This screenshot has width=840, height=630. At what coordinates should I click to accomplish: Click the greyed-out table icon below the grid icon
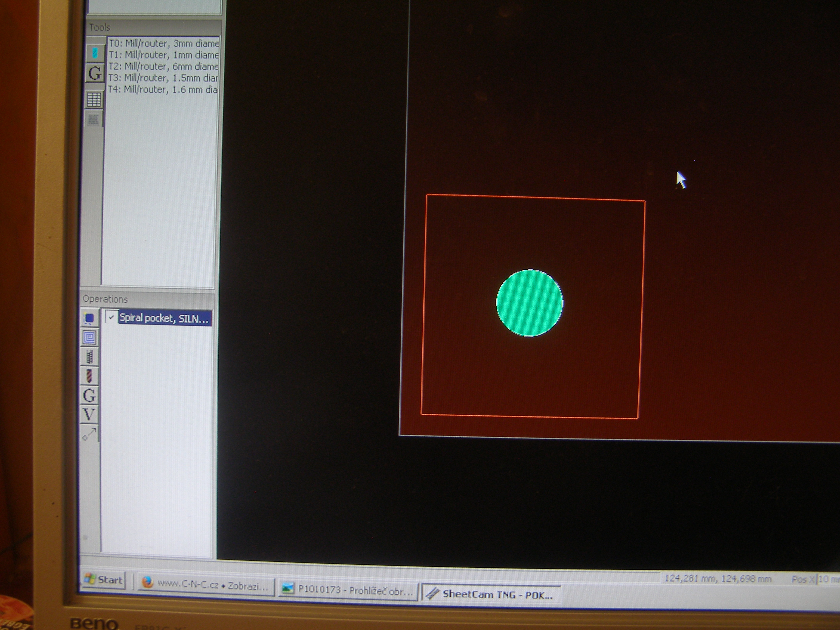pyautogui.click(x=93, y=120)
